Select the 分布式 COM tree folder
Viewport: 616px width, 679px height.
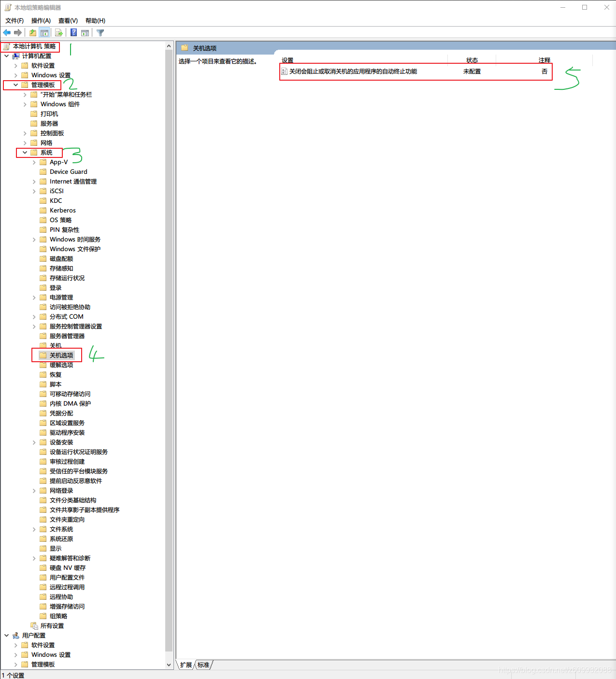tap(67, 317)
